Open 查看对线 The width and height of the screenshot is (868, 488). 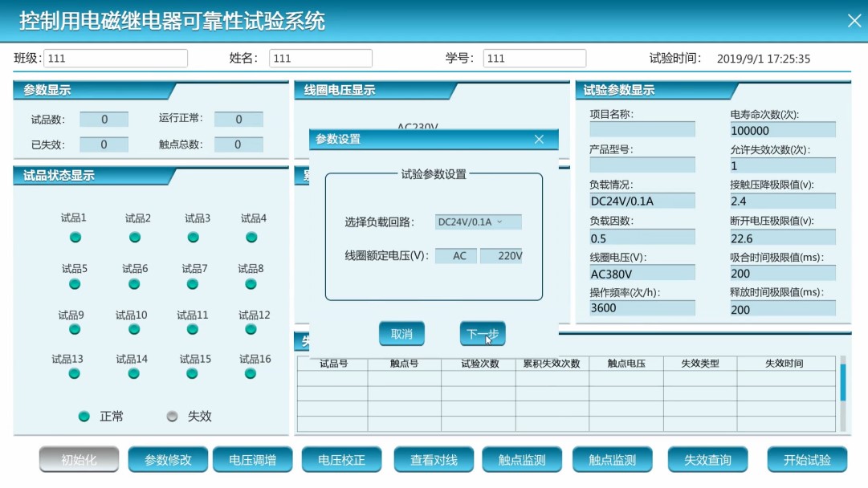434,460
